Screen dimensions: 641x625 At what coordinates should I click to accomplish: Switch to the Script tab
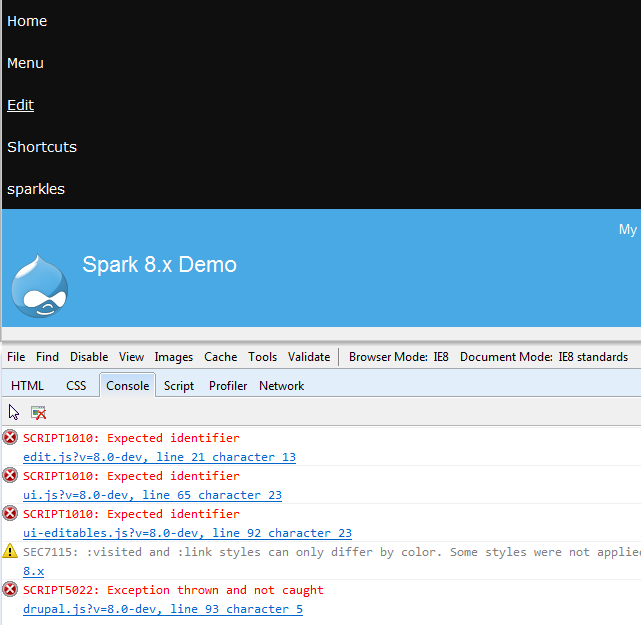tap(179, 386)
